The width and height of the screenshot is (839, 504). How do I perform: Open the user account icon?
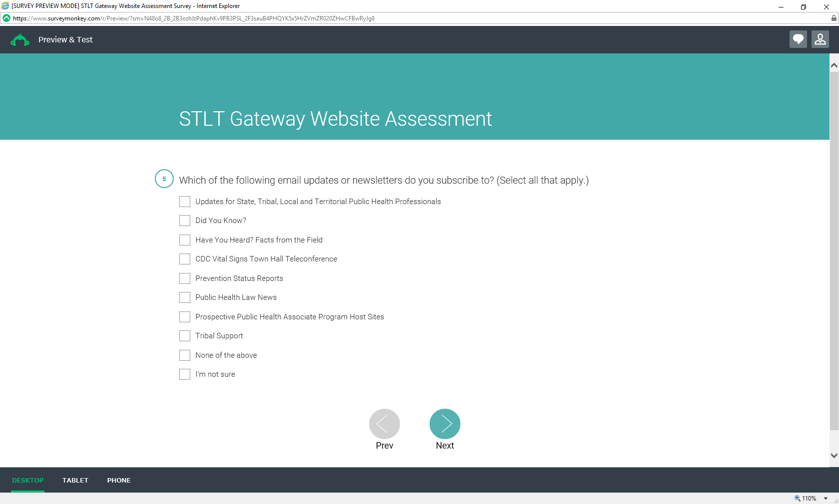(x=820, y=39)
